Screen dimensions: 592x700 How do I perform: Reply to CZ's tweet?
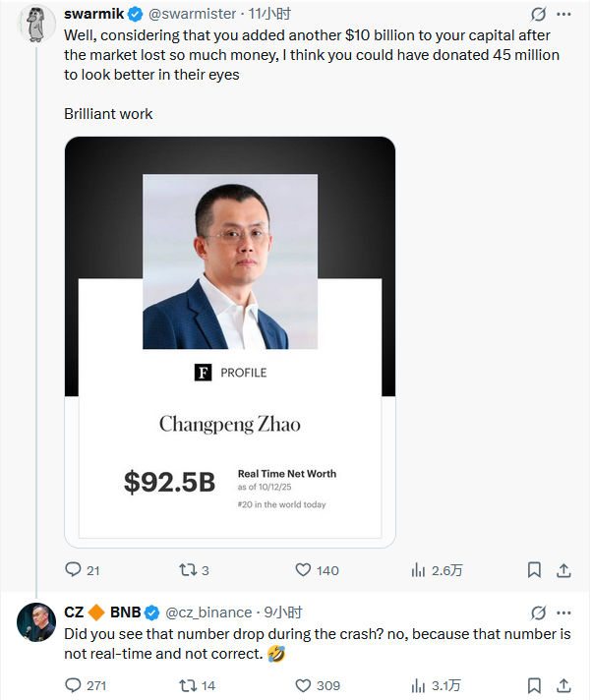click(73, 685)
